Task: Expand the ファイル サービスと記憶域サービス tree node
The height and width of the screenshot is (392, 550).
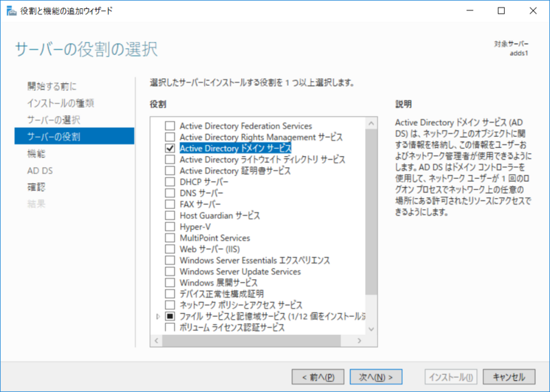Action: click(158, 316)
